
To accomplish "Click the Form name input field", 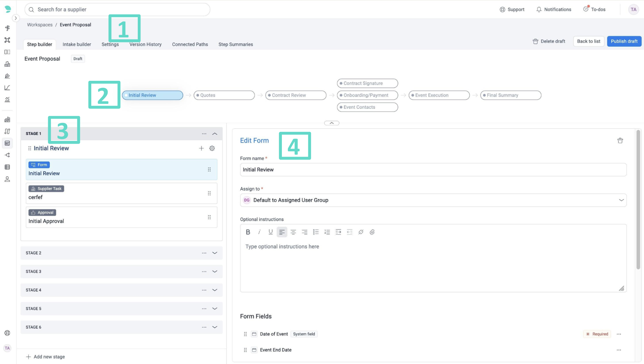I will pos(433,170).
